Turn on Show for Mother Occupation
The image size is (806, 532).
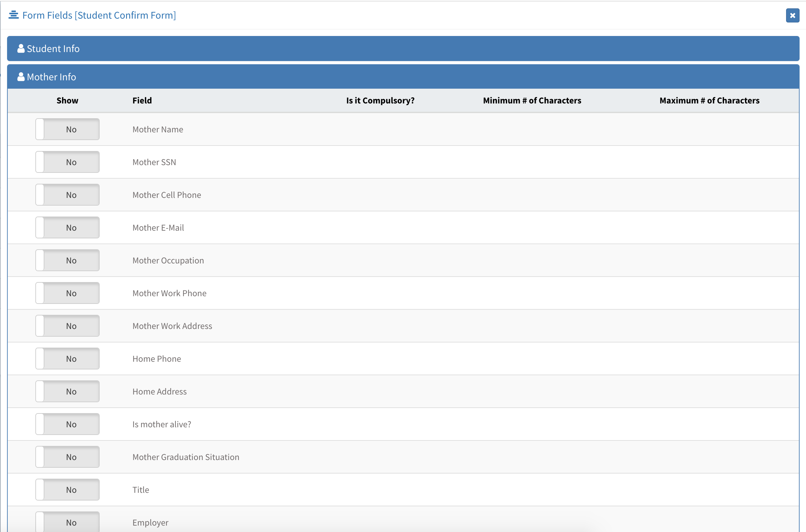67,260
